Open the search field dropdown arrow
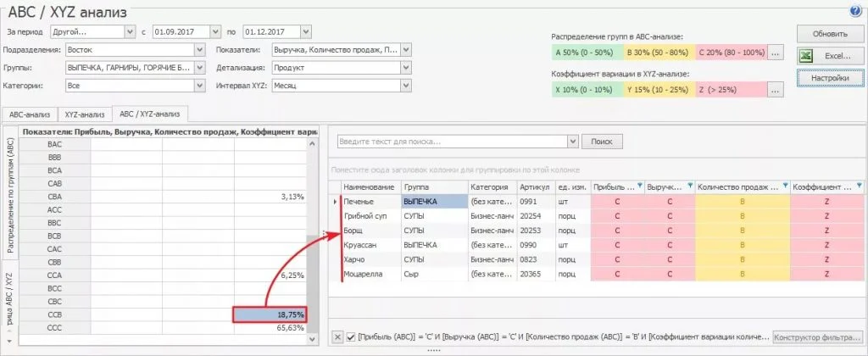 coord(573,142)
